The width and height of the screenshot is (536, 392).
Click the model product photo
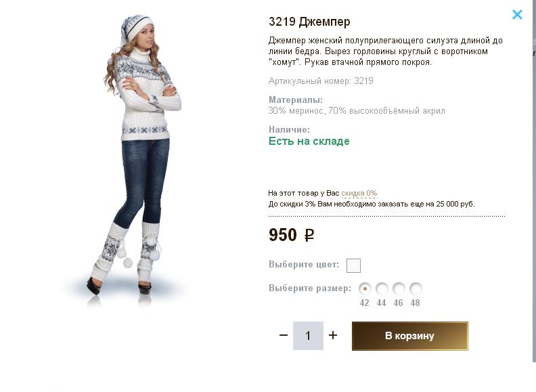coord(139,156)
